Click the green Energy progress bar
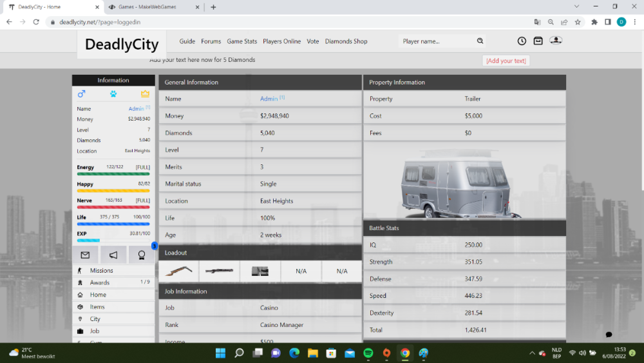Viewport: 644px width, 363px height. point(113,174)
